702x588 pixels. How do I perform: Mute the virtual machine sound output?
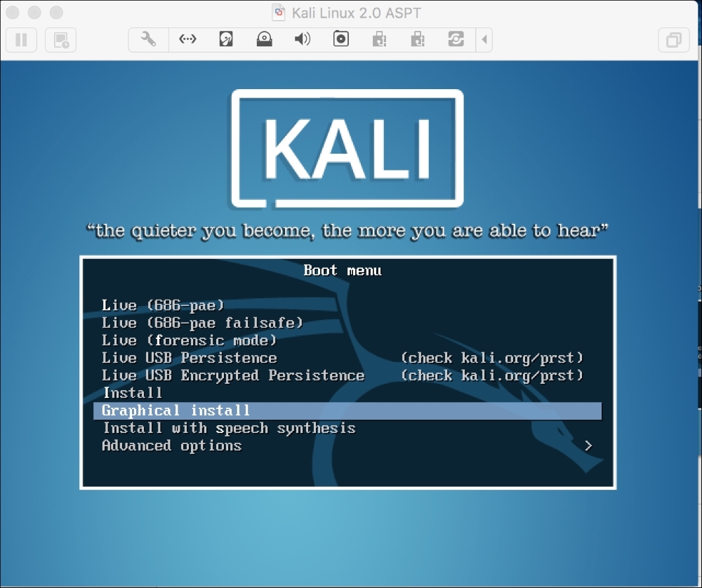coord(302,40)
